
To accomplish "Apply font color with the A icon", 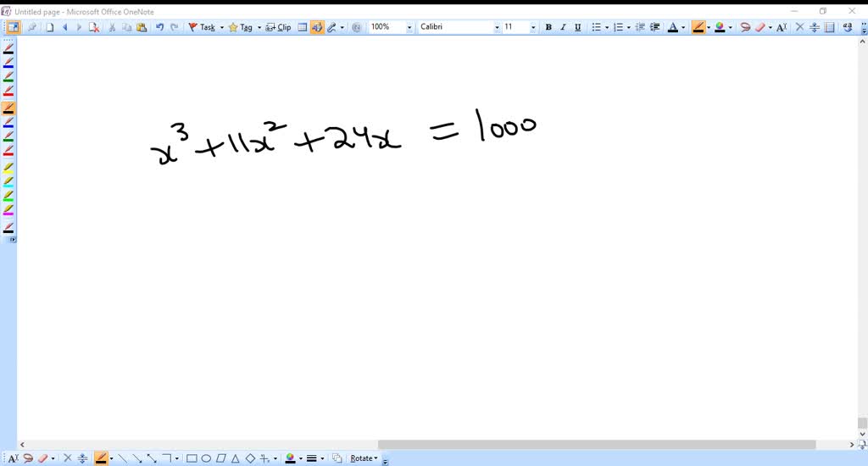I will (x=672, y=27).
